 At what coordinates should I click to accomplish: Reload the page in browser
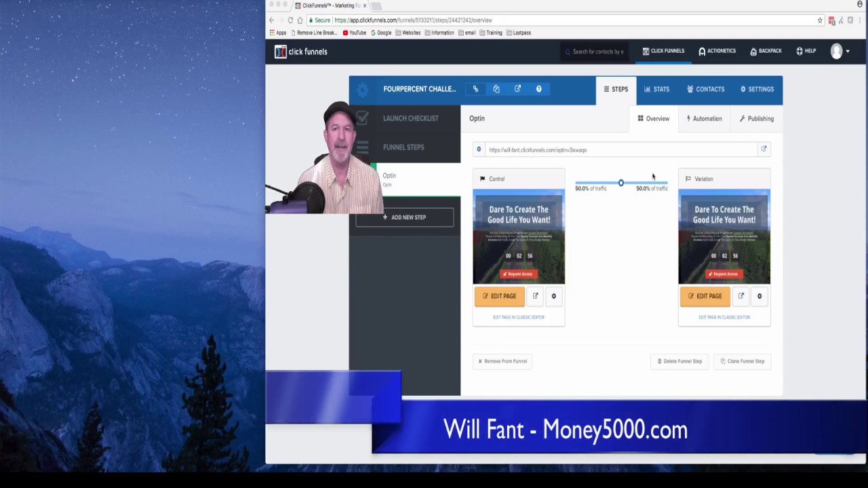click(290, 20)
